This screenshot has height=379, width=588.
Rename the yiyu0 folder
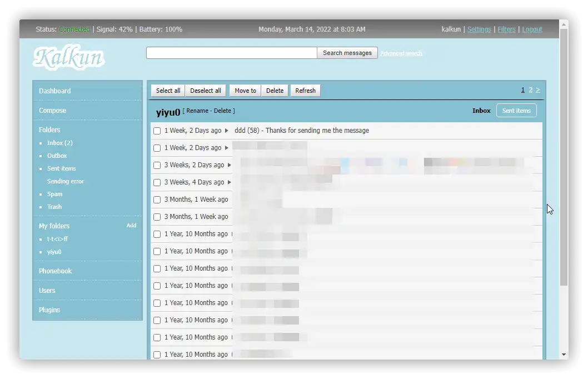197,111
